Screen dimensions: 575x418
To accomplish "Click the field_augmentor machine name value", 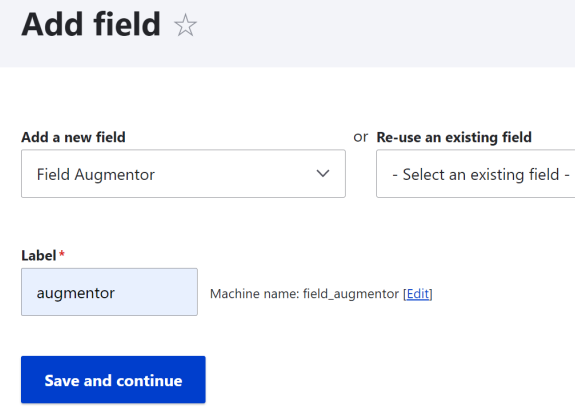I will point(351,294).
